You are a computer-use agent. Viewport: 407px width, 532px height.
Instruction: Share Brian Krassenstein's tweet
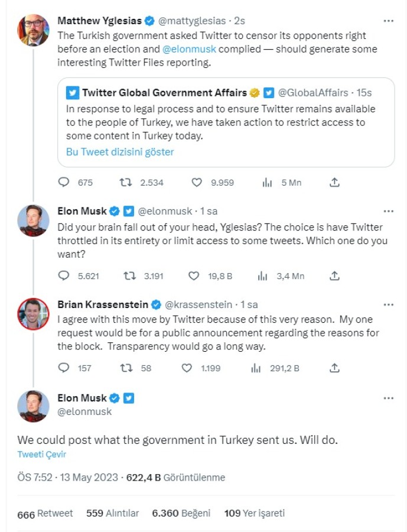334,368
